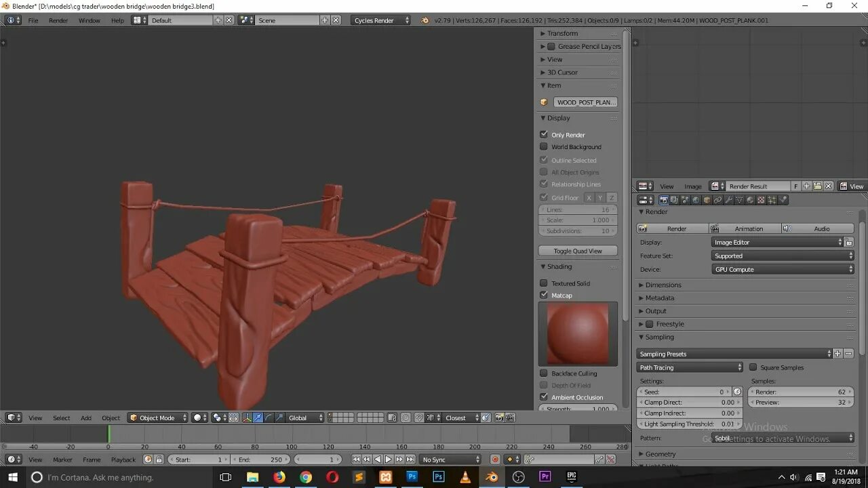Click the Render samples value field
The height and width of the screenshot is (488, 868).
(x=801, y=392)
